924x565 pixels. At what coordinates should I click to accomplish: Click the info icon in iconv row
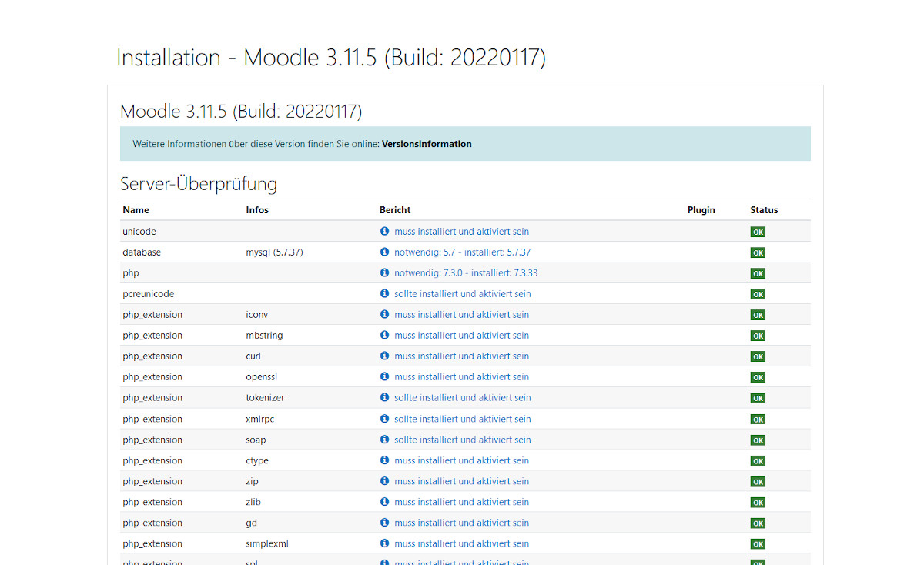pos(385,314)
